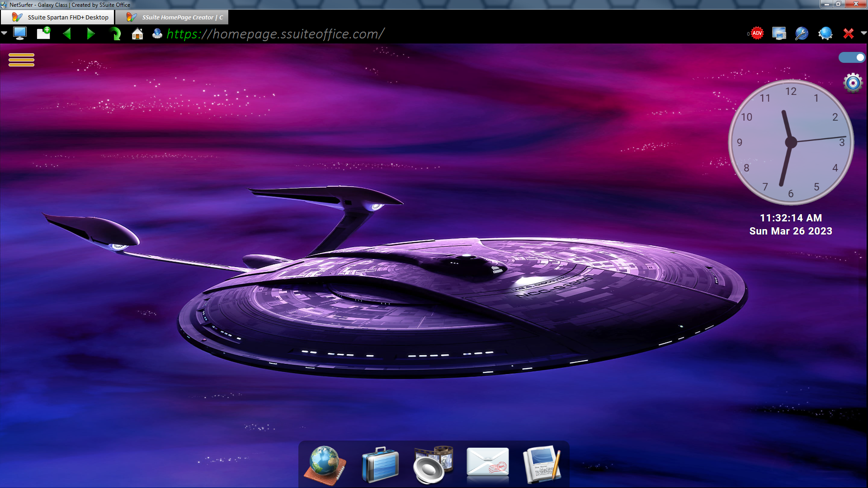The image size is (868, 488).
Task: Launch the globe web browser dock icon
Action: coord(325,465)
